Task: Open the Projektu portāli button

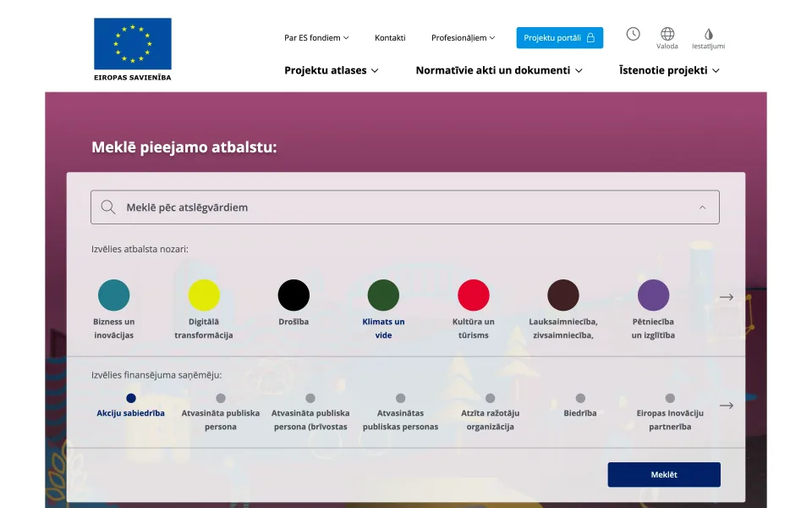Action: click(560, 38)
